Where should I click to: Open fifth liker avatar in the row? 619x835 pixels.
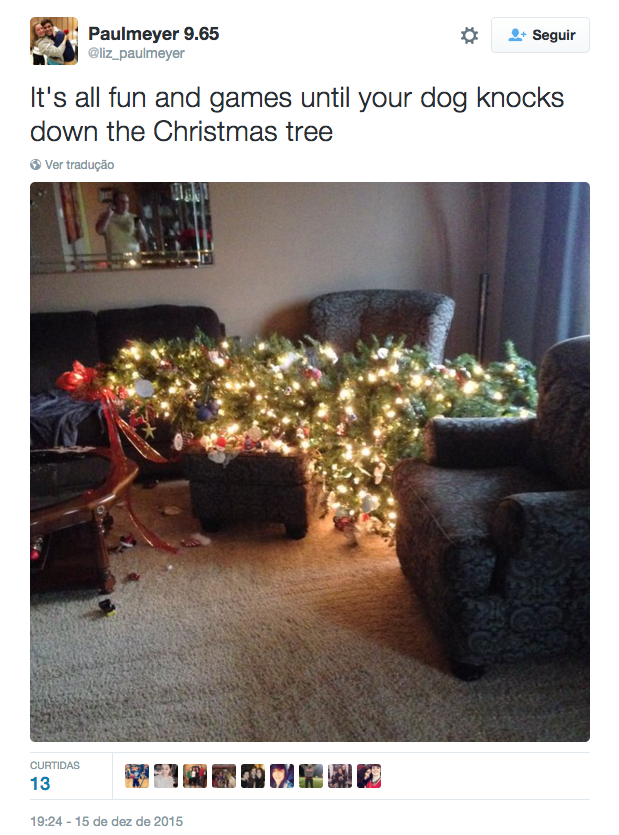pyautogui.click(x=253, y=776)
